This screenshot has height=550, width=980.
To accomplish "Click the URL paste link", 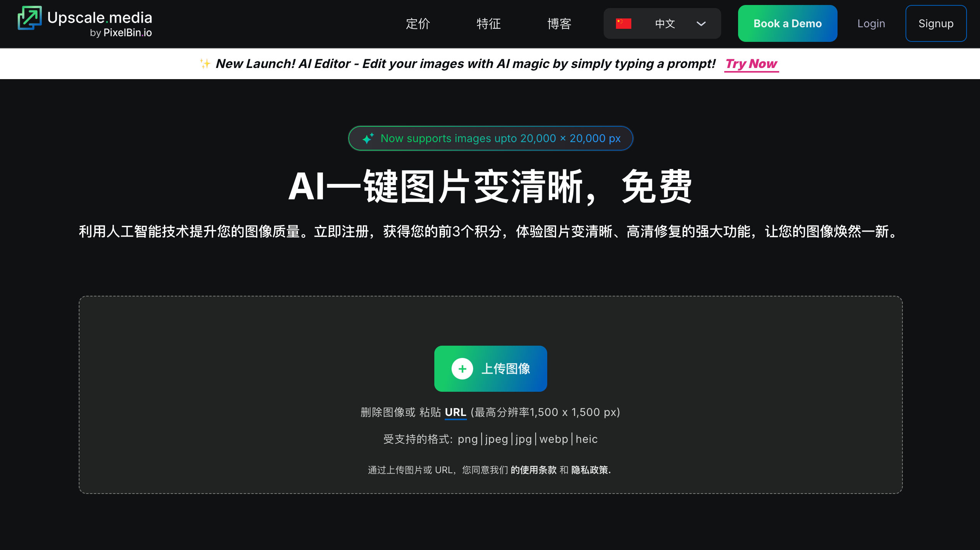I will tap(455, 412).
